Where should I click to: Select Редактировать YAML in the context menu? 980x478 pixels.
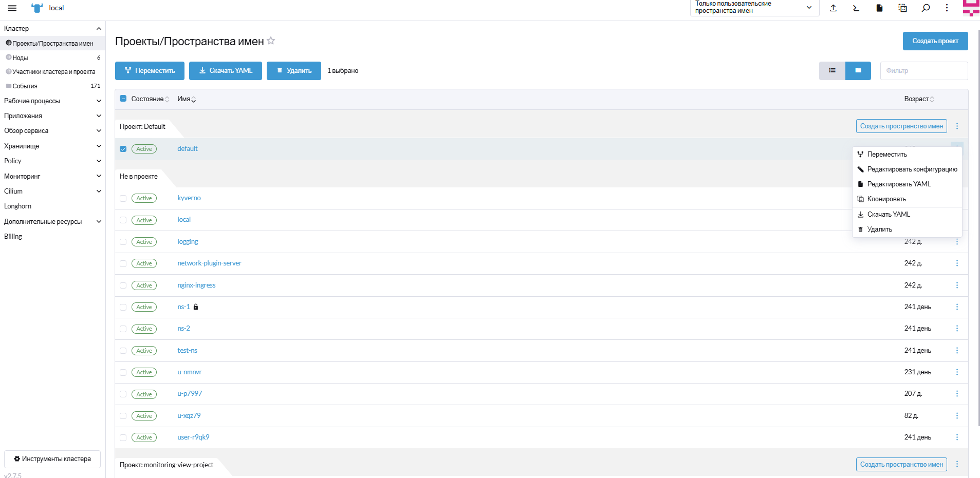point(899,184)
